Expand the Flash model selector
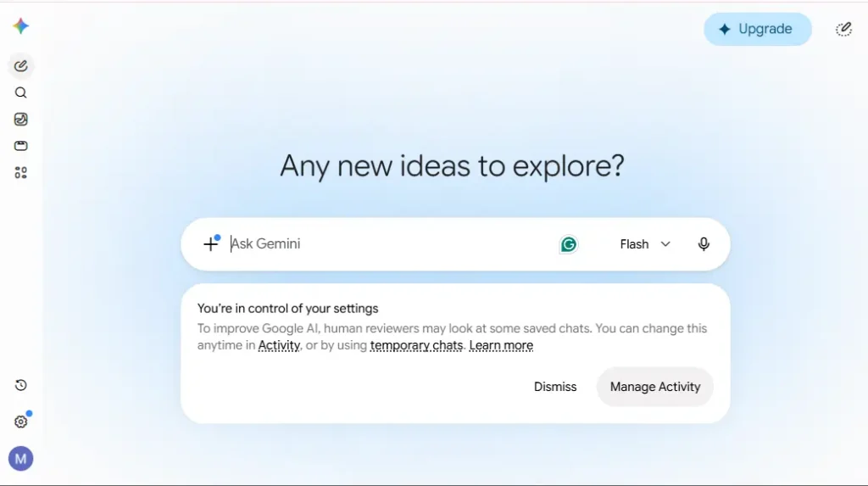The height and width of the screenshot is (486, 868). [x=645, y=244]
